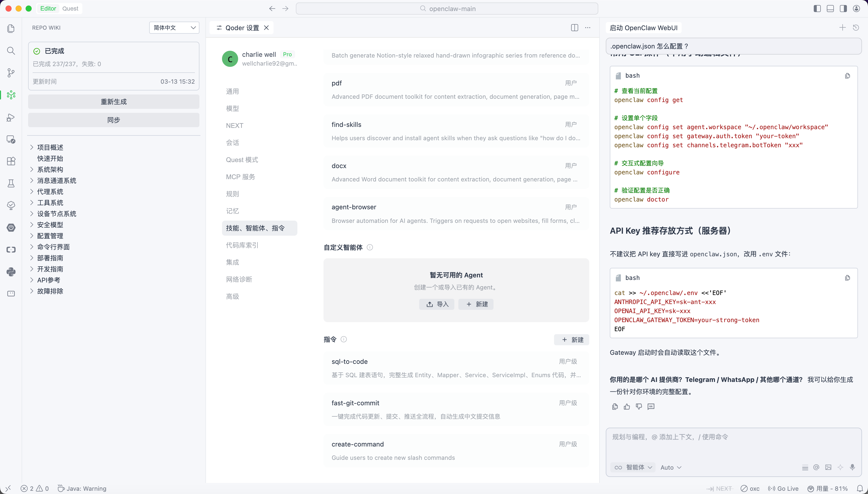
Task: Toggle the primary left sidebar layout
Action: point(817,9)
